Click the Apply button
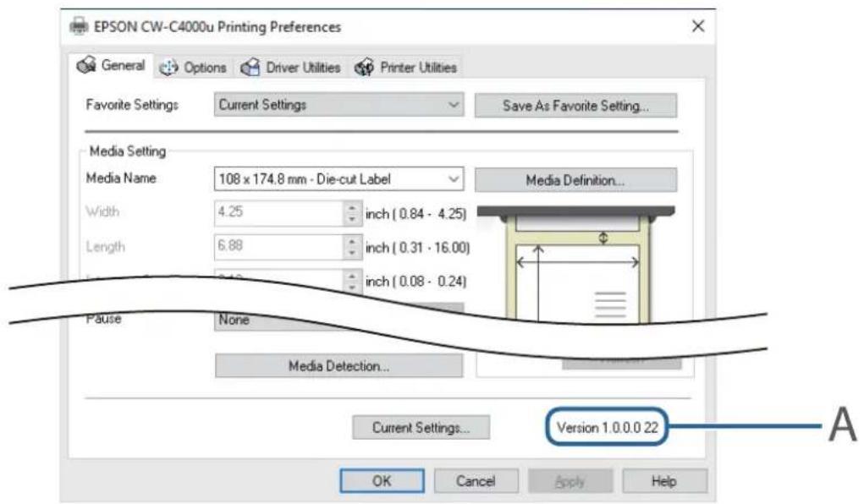The width and height of the screenshot is (864, 504). coord(570,481)
